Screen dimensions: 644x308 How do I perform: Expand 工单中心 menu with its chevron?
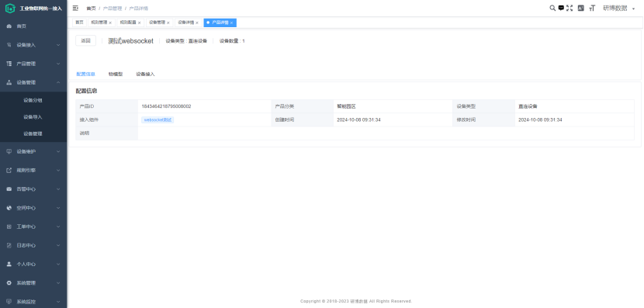58,227
